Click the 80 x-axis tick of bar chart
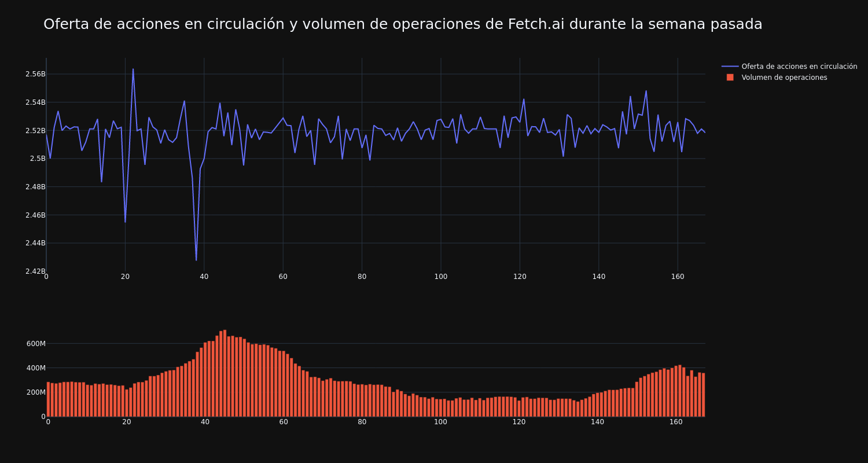 point(362,422)
